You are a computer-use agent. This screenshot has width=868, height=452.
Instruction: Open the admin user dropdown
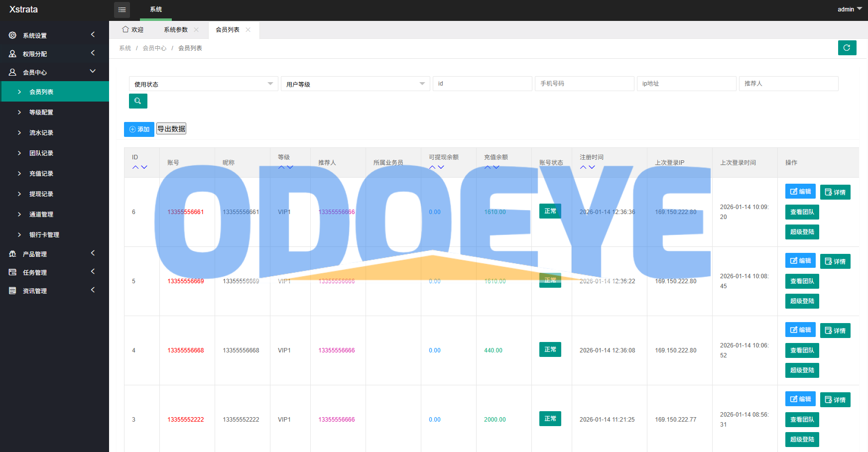(x=849, y=9)
